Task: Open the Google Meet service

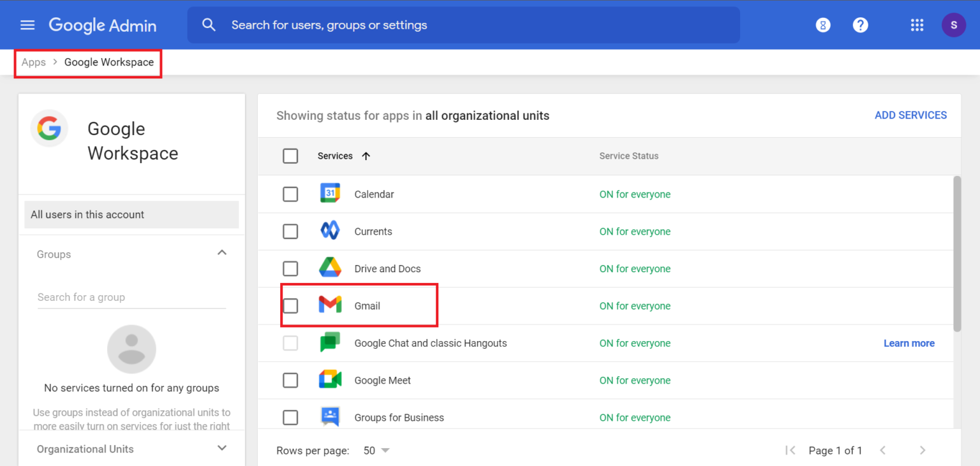Action: click(383, 381)
